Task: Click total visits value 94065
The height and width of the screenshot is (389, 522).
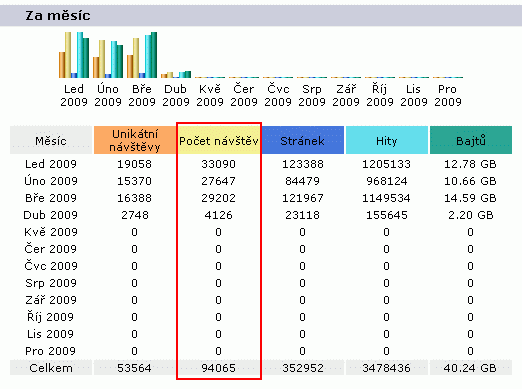Action: click(x=218, y=368)
